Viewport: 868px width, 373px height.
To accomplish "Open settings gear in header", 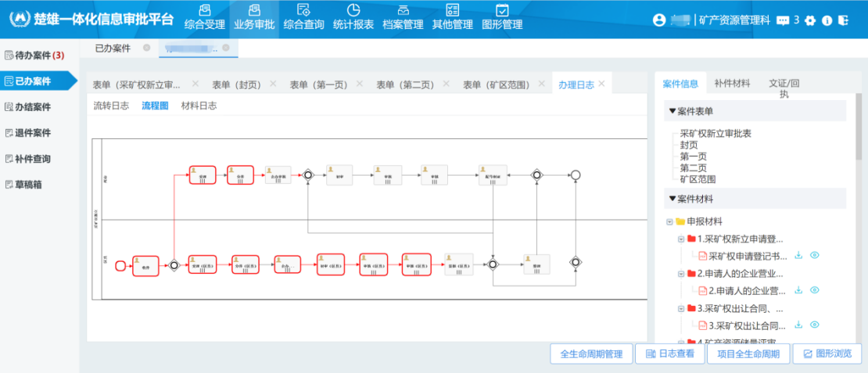I will [810, 21].
